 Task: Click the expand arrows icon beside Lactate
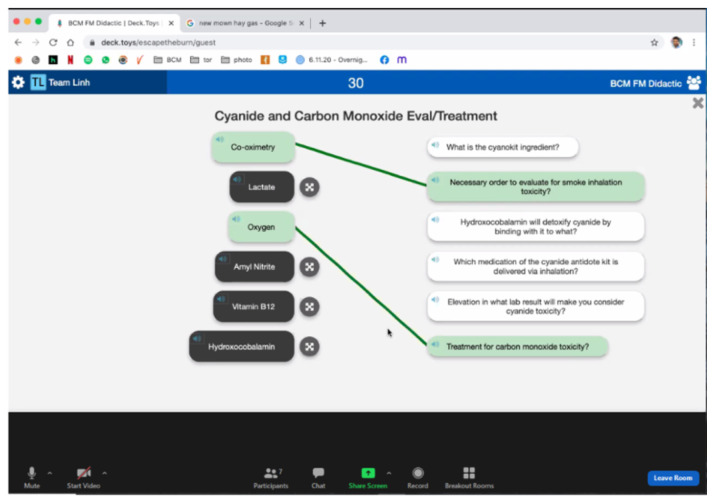coord(310,187)
